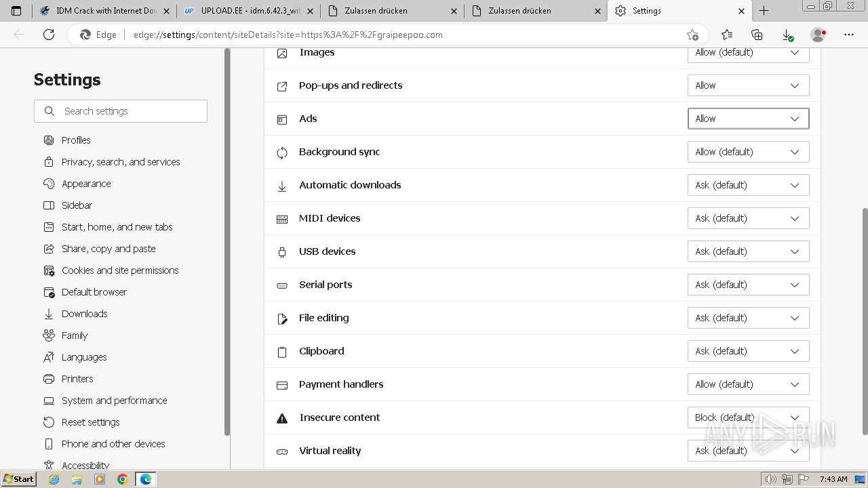Open the Virtual reality dropdown
Screen dimensions: 868x488
click(x=748, y=451)
